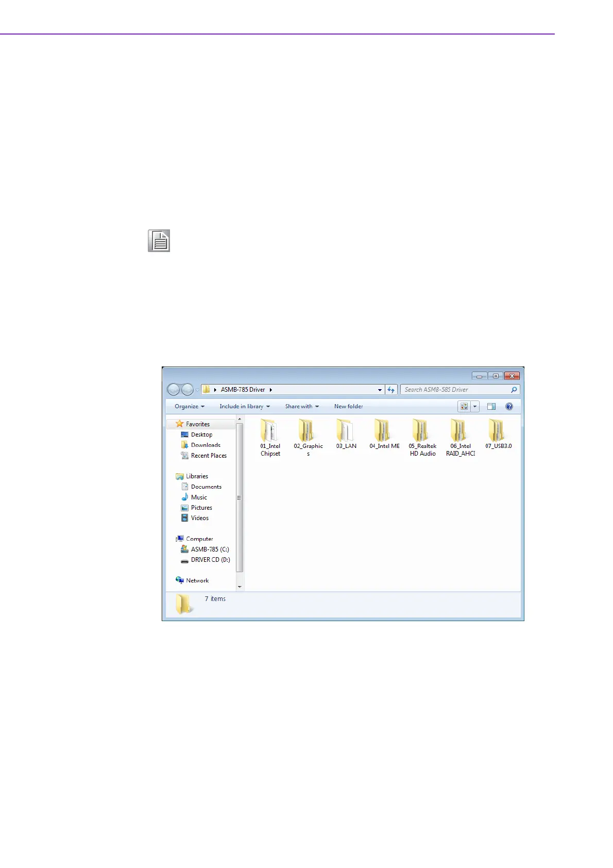Click the '7 items' status text
Viewport: 613px width, 868px height.
215,599
